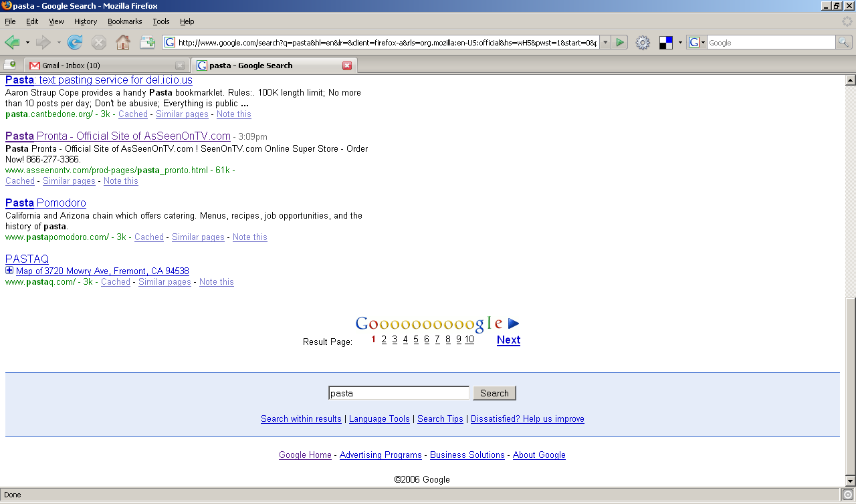Open Cached link for pasta.cantbedone.org
The height and width of the screenshot is (504, 856).
tap(133, 114)
